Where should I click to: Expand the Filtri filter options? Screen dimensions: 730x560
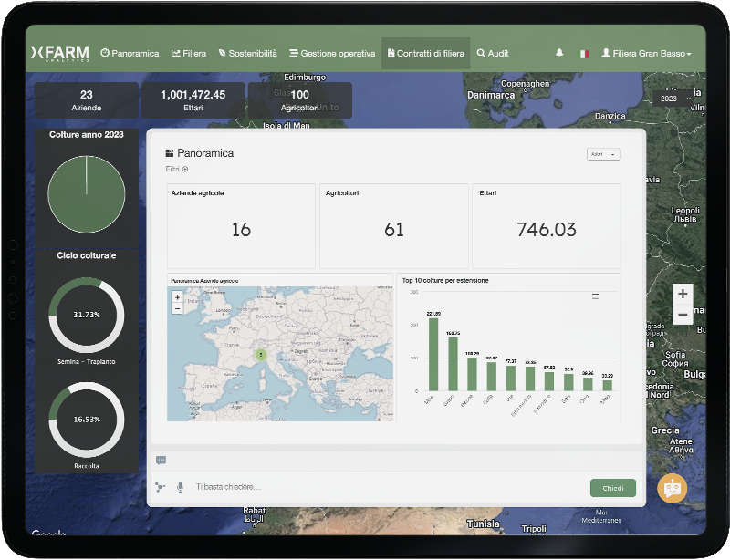coord(177,170)
